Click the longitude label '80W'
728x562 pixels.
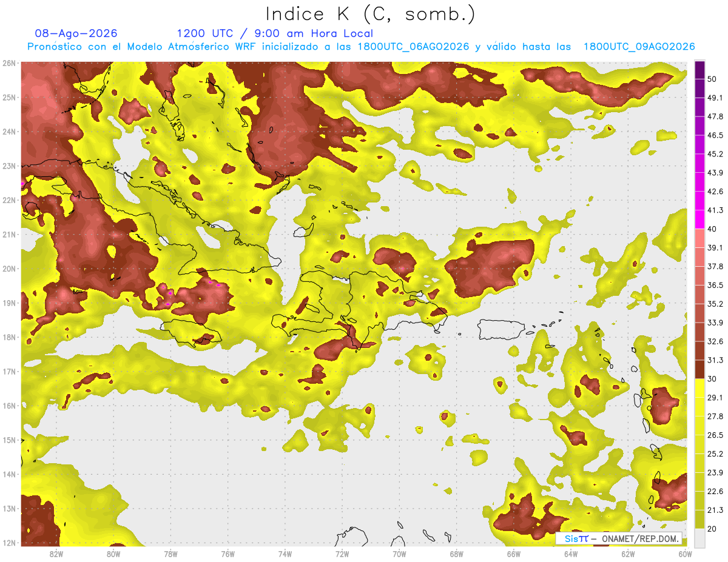pyautogui.click(x=113, y=554)
